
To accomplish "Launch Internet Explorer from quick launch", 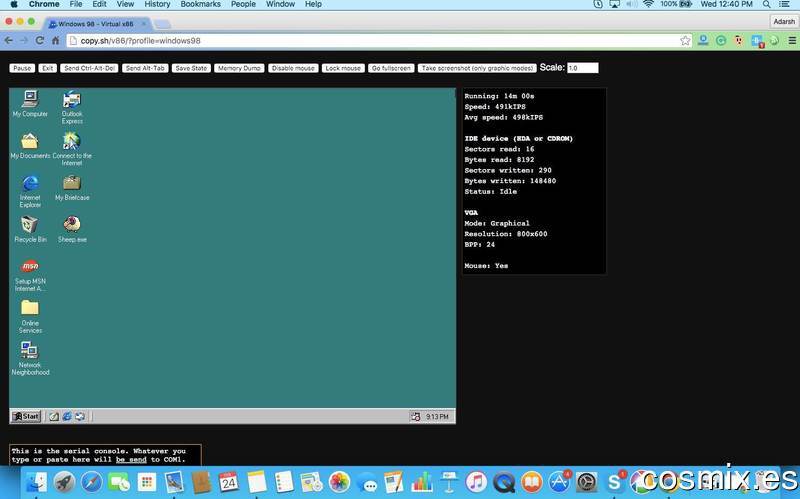I will click(x=67, y=416).
